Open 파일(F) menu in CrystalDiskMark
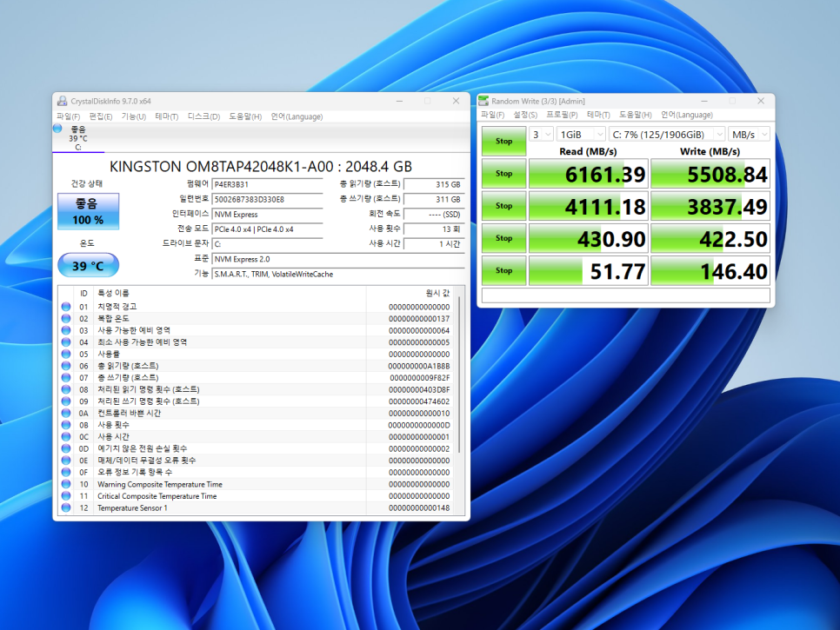The image size is (840, 630). coord(492,115)
